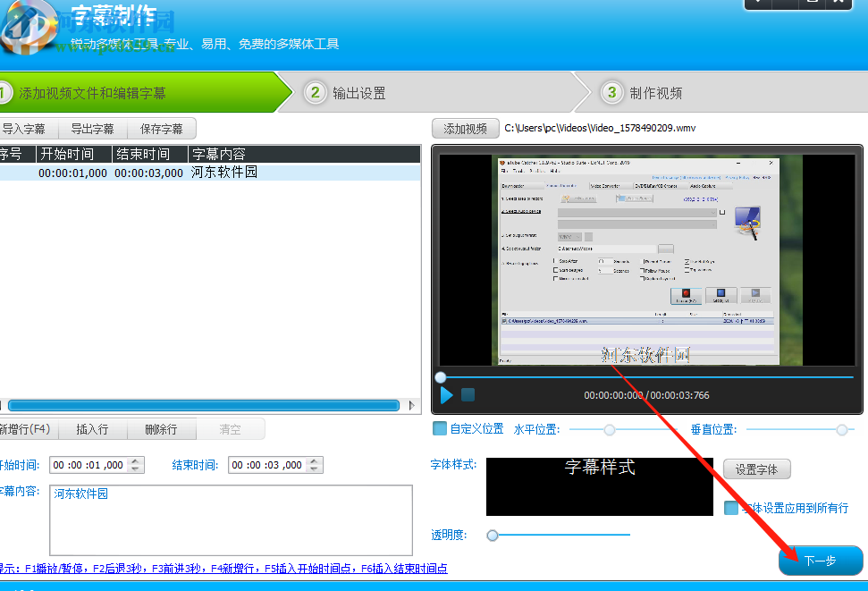This screenshot has height=591, width=868.
Task: Click the 删除行 delete row button
Action: click(161, 429)
